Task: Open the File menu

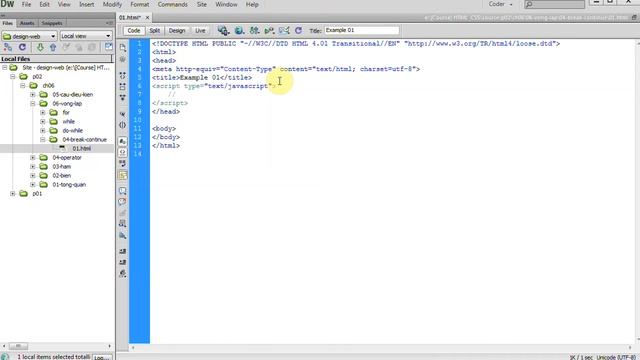Action: [26, 4]
